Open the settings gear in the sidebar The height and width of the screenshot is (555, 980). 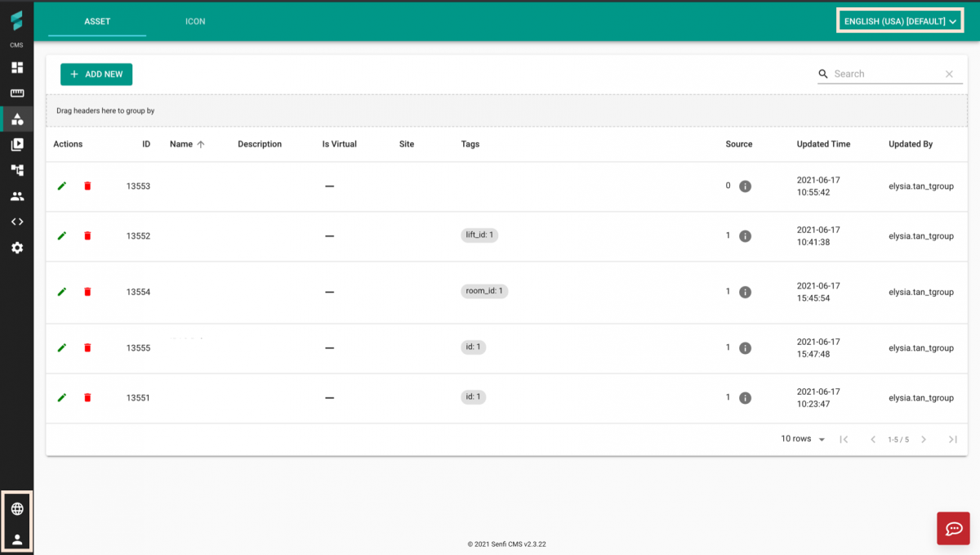pos(16,247)
